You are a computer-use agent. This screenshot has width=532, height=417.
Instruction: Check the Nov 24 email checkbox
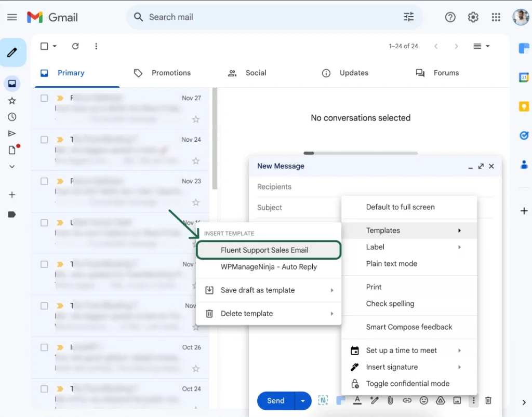[44, 140]
